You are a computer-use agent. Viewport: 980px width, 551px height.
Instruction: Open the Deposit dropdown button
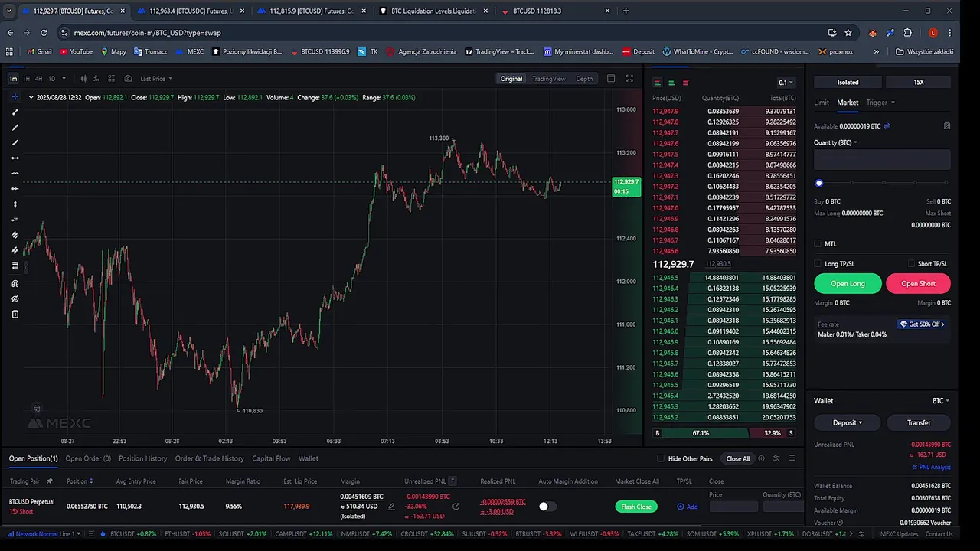(x=848, y=422)
